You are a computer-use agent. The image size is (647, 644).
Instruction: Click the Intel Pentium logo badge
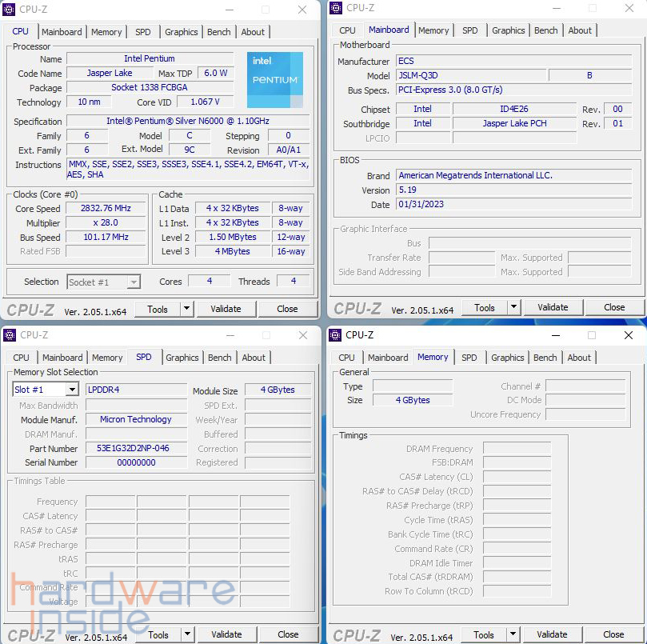pyautogui.click(x=275, y=80)
